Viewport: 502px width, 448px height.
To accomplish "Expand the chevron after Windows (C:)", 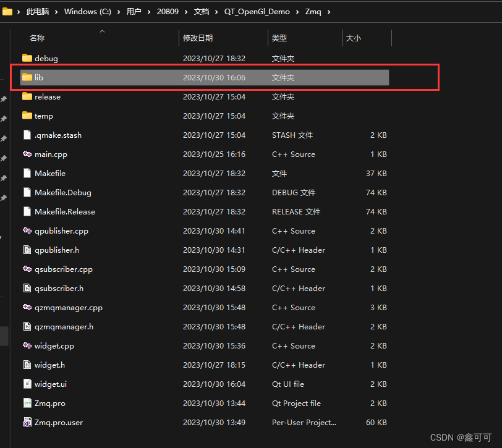I will (x=119, y=12).
